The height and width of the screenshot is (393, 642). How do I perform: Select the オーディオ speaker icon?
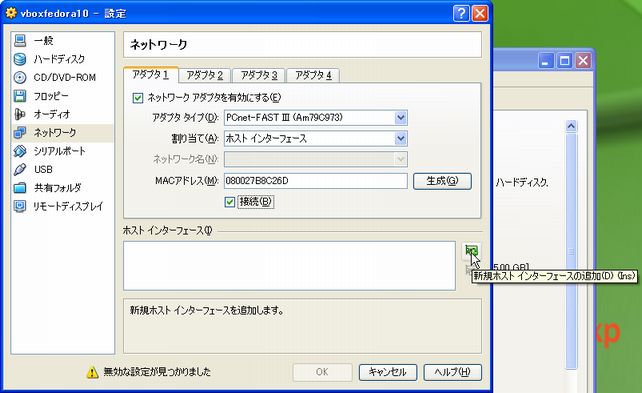click(x=20, y=114)
